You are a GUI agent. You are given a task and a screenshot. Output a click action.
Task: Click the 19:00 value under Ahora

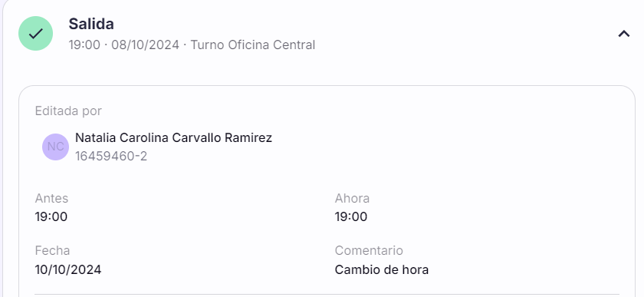point(351,216)
